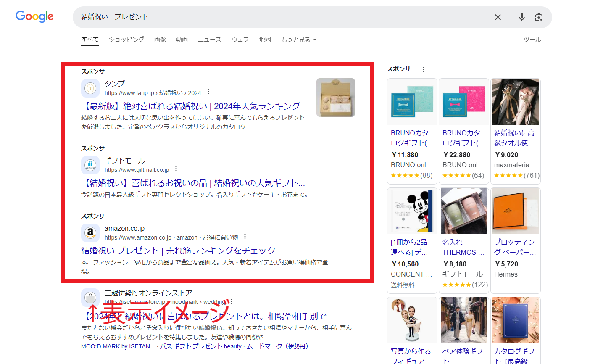Click the タンプ ad gift box thumbnail

(336, 98)
